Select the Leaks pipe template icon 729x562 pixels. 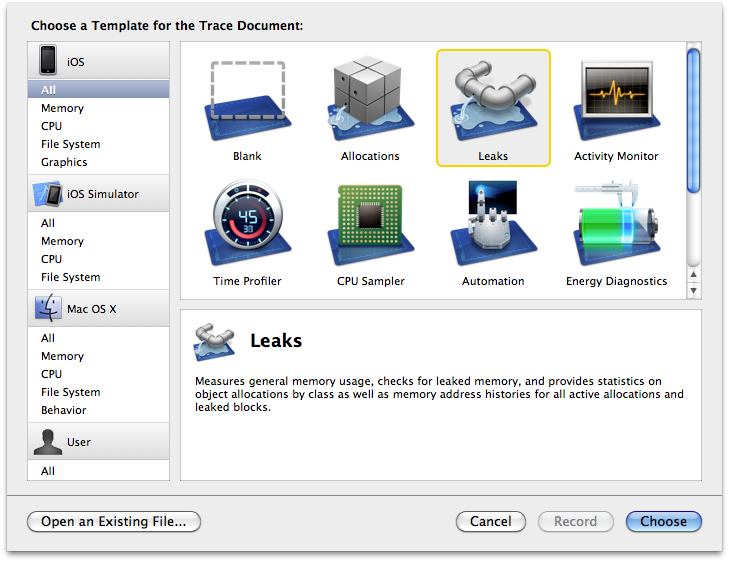[493, 99]
